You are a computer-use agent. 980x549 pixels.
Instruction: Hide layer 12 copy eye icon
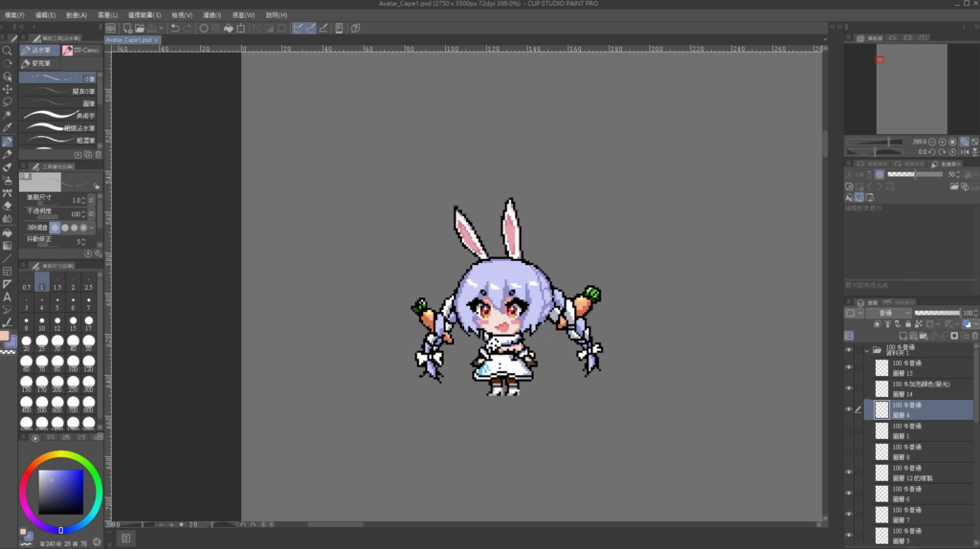[x=849, y=472]
